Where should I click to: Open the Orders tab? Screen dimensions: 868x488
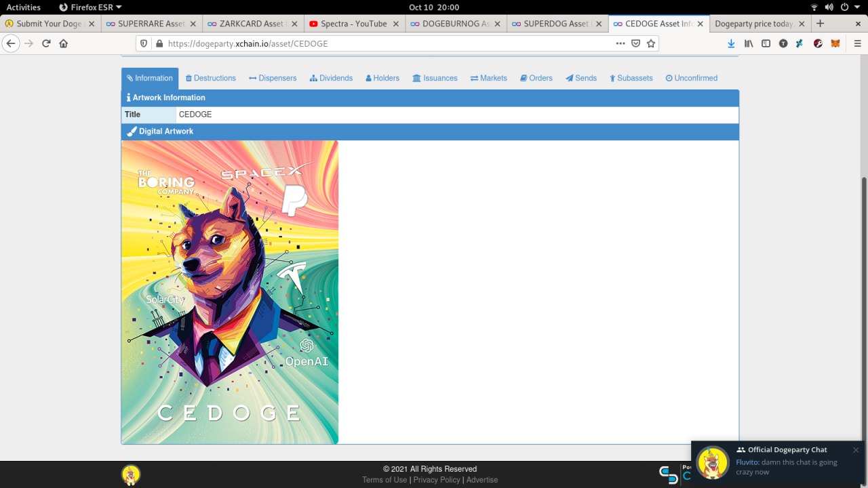point(536,79)
